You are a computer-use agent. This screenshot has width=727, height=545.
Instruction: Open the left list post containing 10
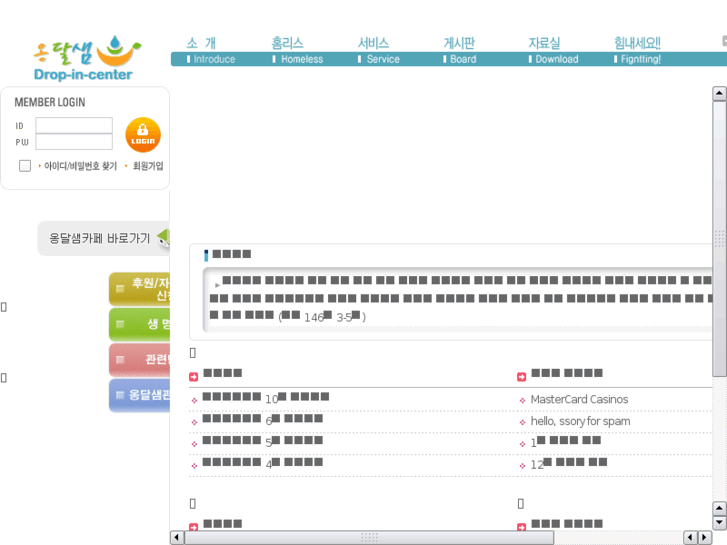[x=266, y=398]
